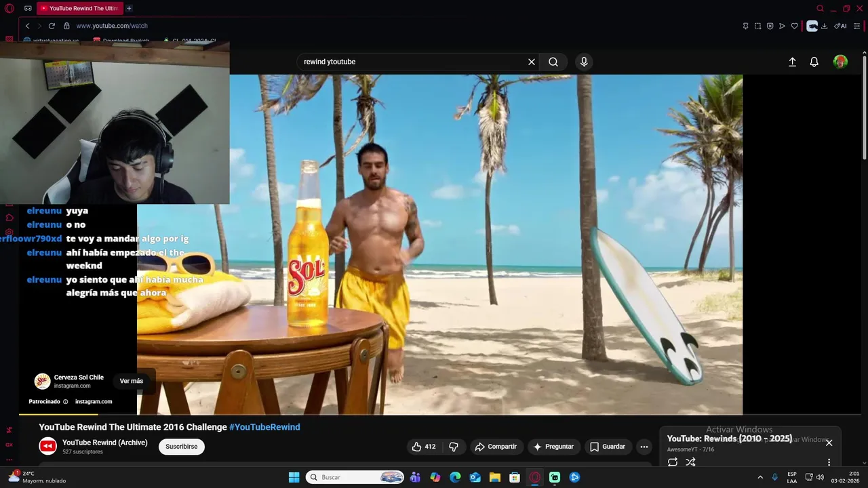The height and width of the screenshot is (488, 868).
Task: Open more actions three-dot menu
Action: click(x=644, y=447)
